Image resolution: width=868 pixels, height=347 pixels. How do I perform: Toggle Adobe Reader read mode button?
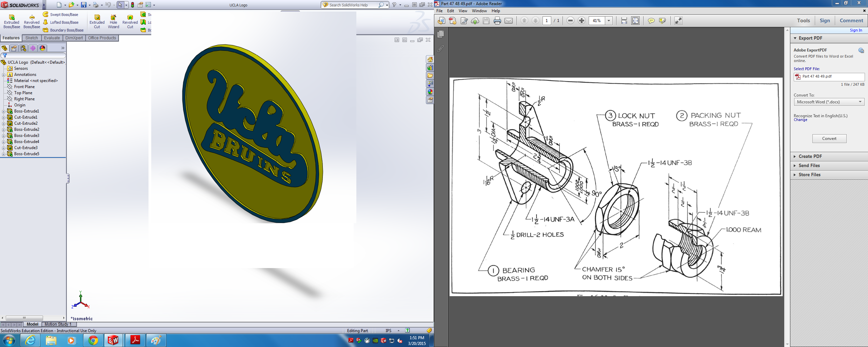678,21
